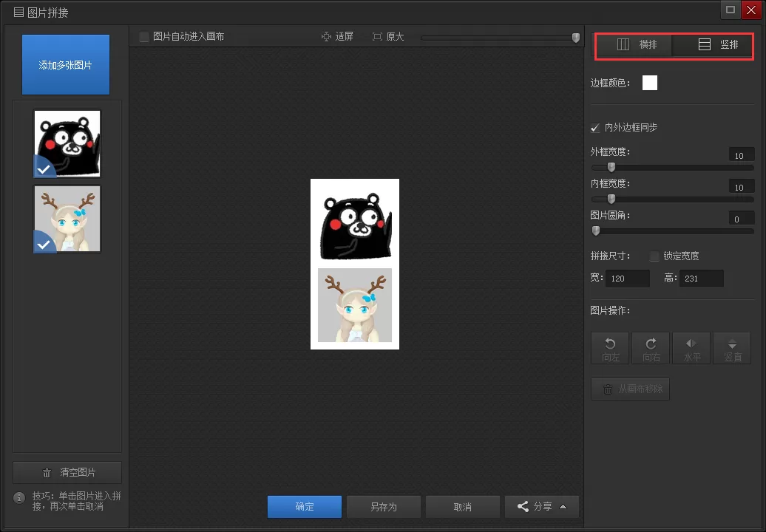Switch to 横排 horizontal layout

[x=637, y=44]
